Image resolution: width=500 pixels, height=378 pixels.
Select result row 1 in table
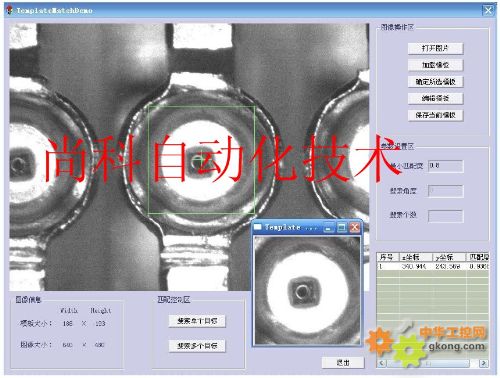(x=433, y=266)
